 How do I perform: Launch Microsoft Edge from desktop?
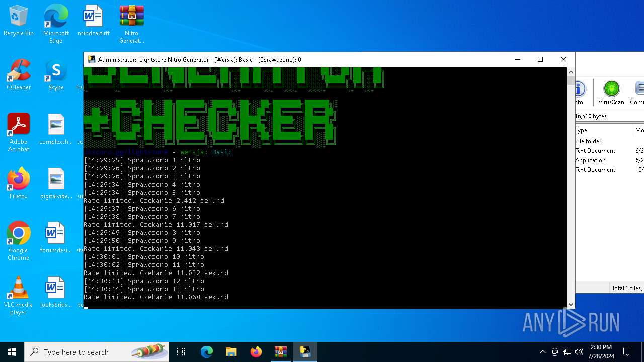tap(56, 24)
